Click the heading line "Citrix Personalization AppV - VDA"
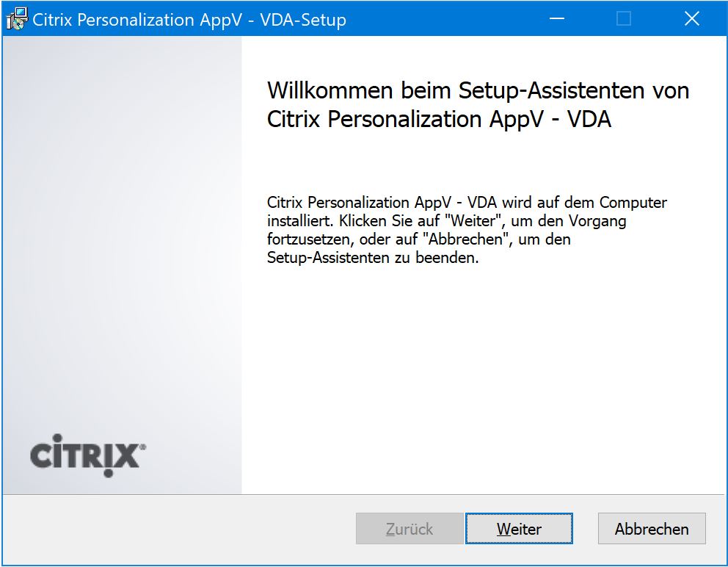This screenshot has width=728, height=567. click(x=439, y=119)
